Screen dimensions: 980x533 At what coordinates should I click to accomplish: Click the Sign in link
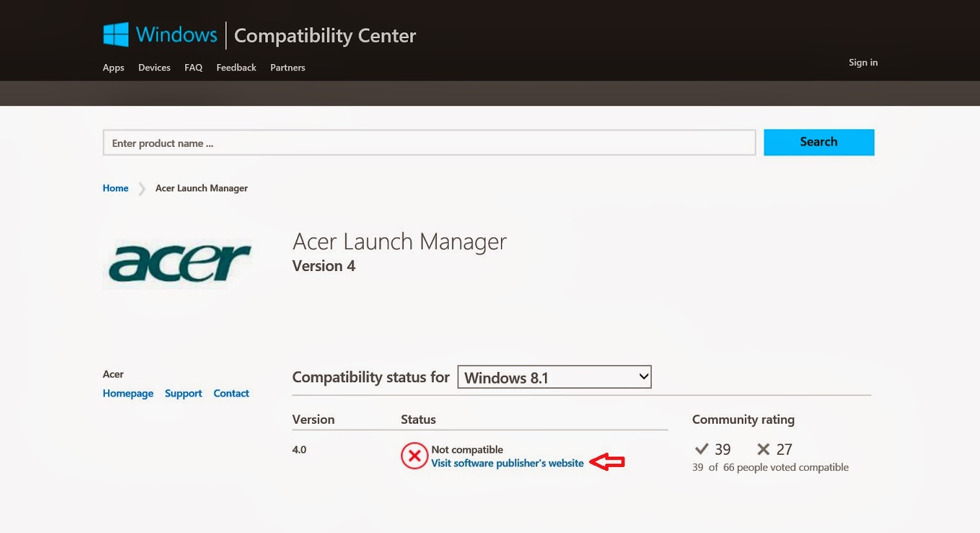point(863,62)
